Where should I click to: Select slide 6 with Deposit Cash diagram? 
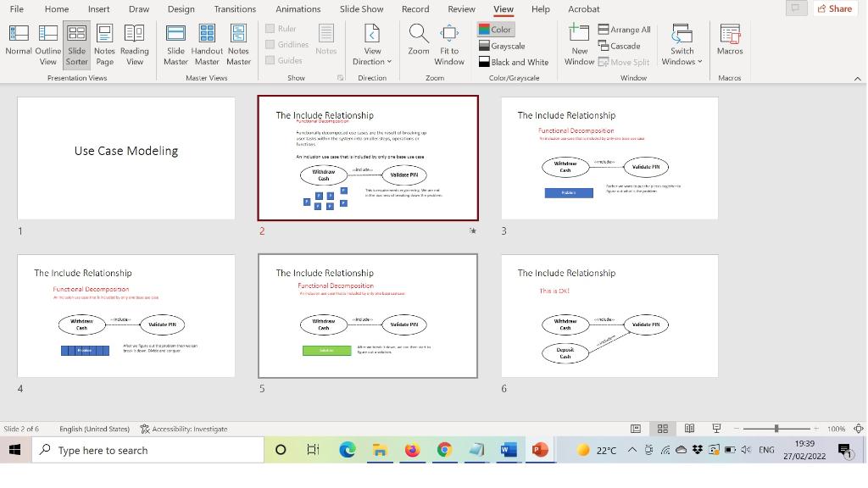point(610,316)
